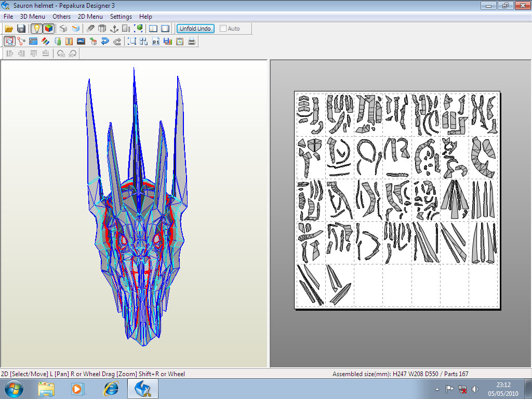
Task: Select the gray wireframe cube view icon
Action: tap(63, 29)
